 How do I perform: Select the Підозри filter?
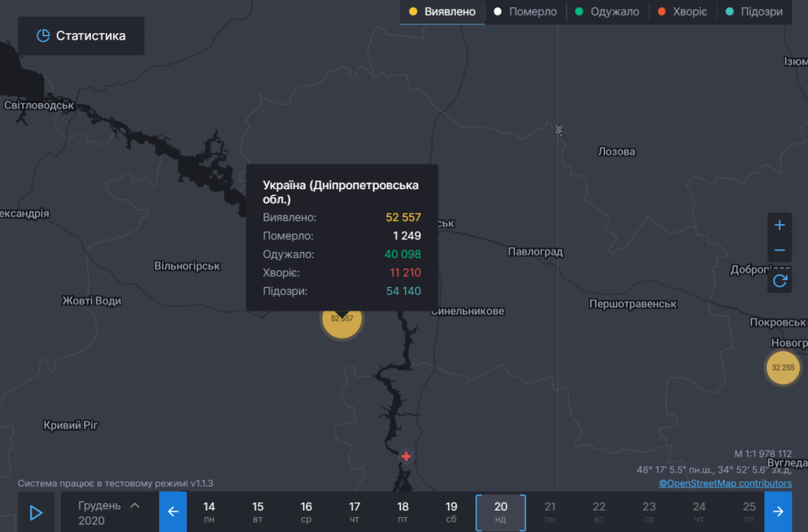tap(753, 12)
